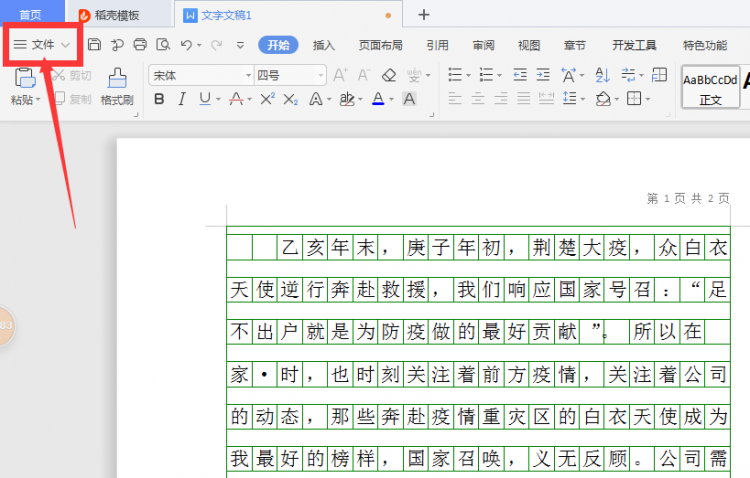Toggle Align Left paragraph alignment
750x478 pixels.
coord(455,99)
